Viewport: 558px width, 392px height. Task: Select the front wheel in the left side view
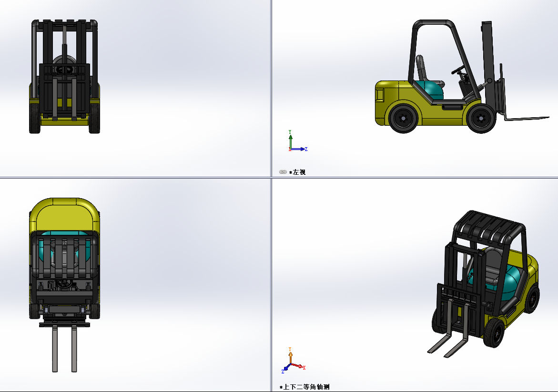481,119
